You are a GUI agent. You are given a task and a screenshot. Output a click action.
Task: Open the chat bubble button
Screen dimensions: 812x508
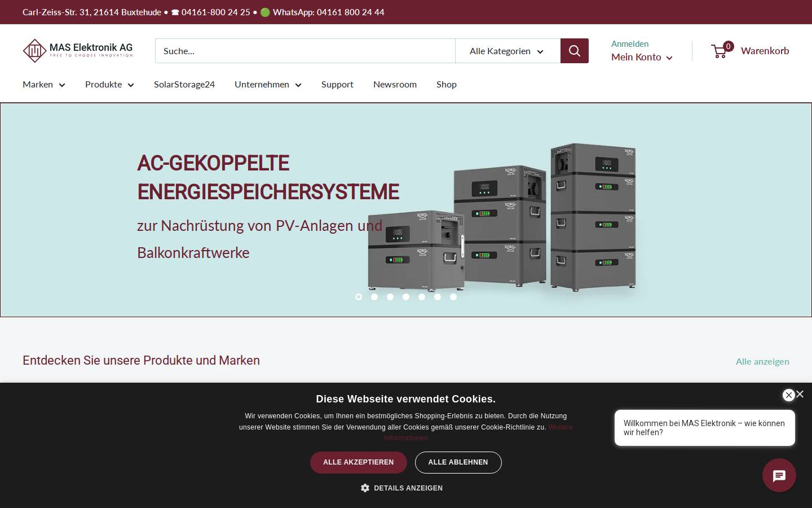click(x=779, y=475)
